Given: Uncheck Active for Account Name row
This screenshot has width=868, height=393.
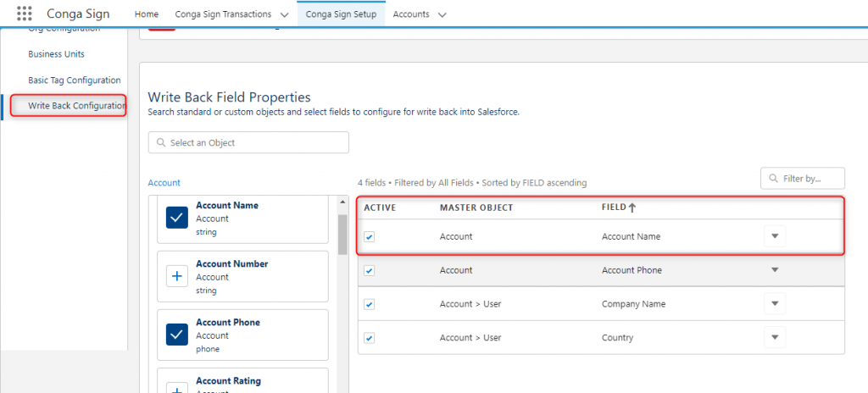Looking at the screenshot, I should tap(370, 237).
